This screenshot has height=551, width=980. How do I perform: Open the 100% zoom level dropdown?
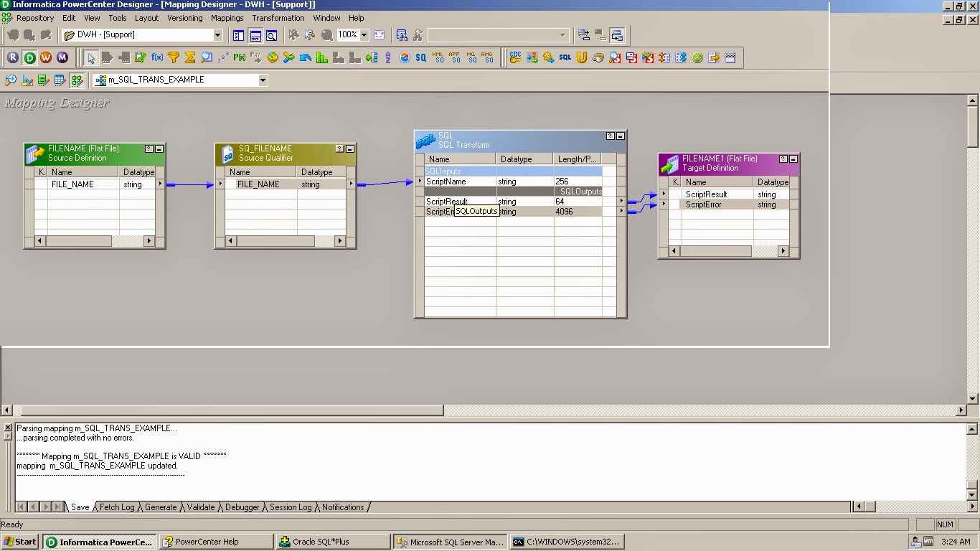(364, 34)
